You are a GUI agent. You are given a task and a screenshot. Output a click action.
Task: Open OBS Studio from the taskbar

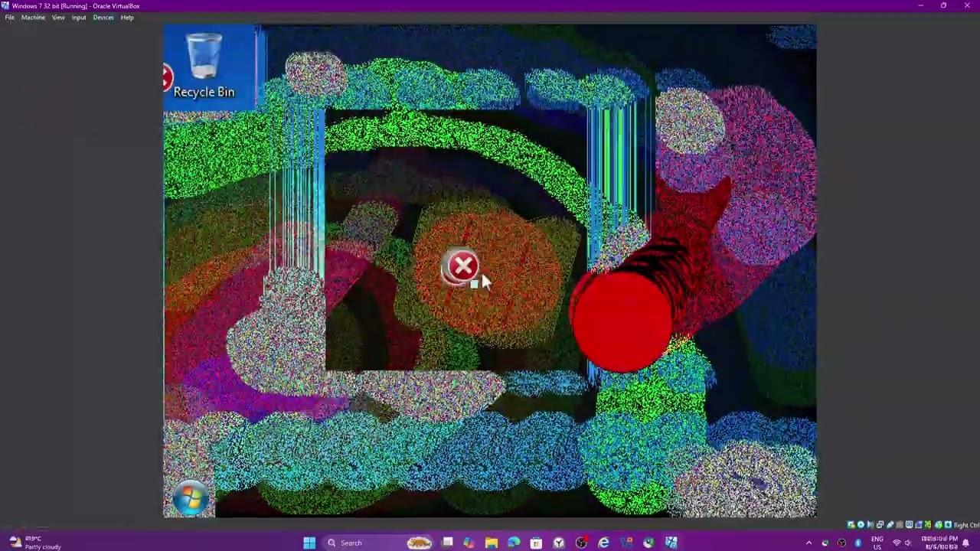[581, 543]
